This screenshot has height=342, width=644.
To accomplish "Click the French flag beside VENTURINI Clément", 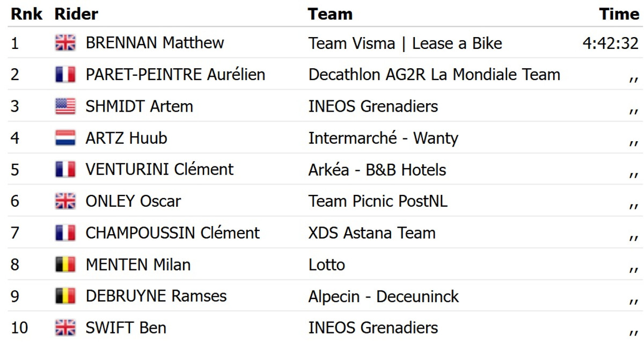I will pyautogui.click(x=65, y=170).
